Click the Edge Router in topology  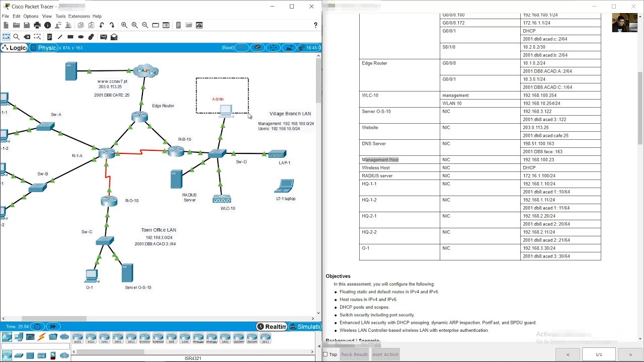(140, 117)
